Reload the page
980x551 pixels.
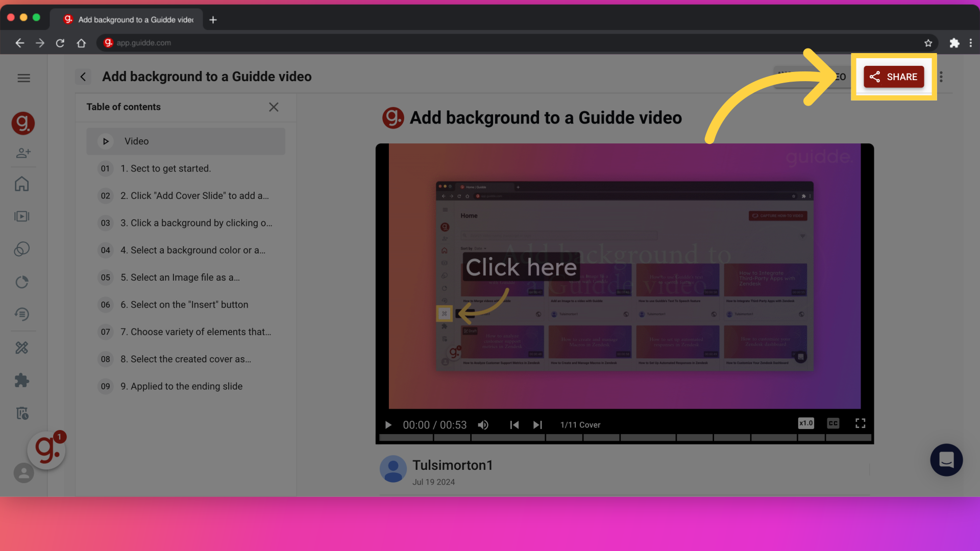coord(60,43)
